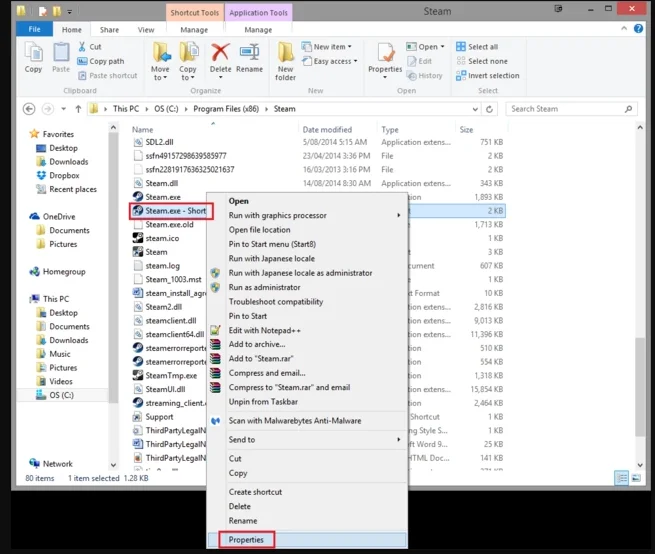The height and width of the screenshot is (554, 655).
Task: Click Paste shortcut in the ribbon
Action: [x=108, y=76]
